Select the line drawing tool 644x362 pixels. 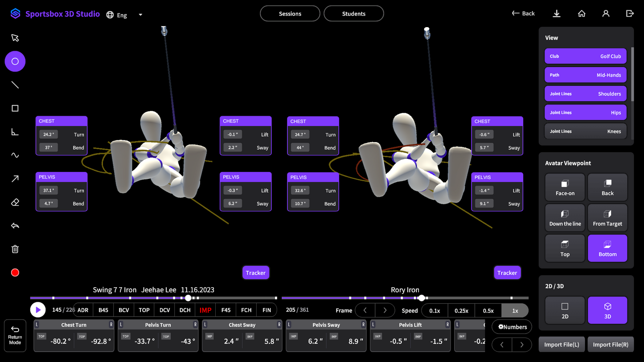point(15,85)
